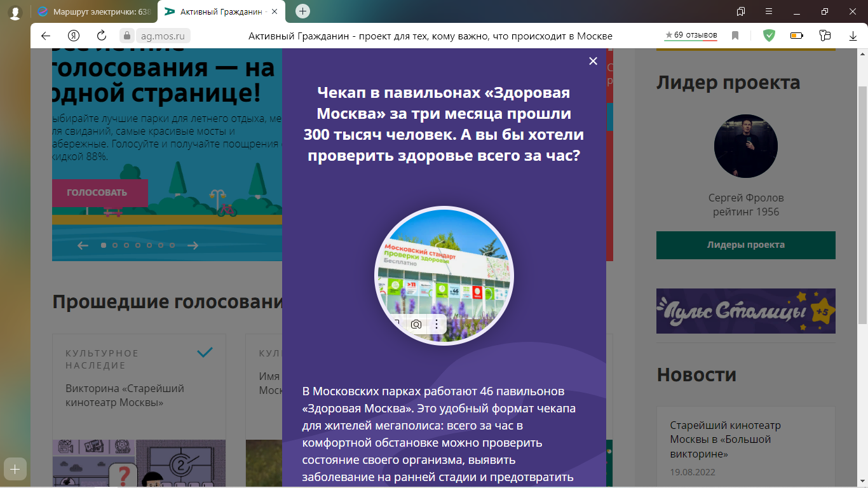Select the fourth carousel dot
Viewport: 868px width, 488px height.
138,245
